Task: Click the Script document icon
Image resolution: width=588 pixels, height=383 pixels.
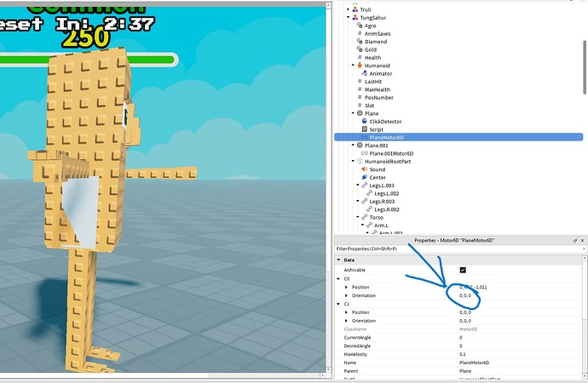Action: click(365, 129)
